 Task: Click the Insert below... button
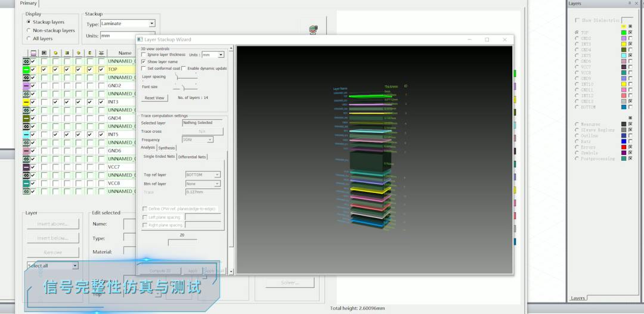52,238
